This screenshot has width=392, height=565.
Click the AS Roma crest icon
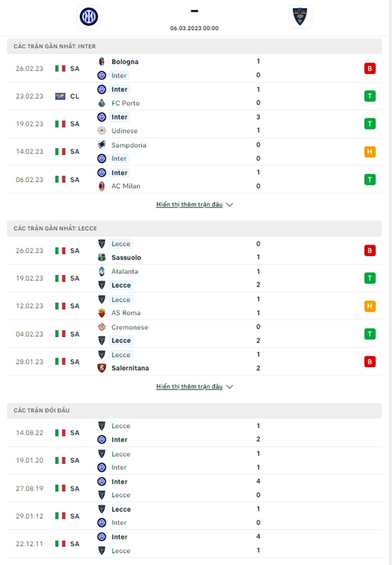(x=102, y=313)
